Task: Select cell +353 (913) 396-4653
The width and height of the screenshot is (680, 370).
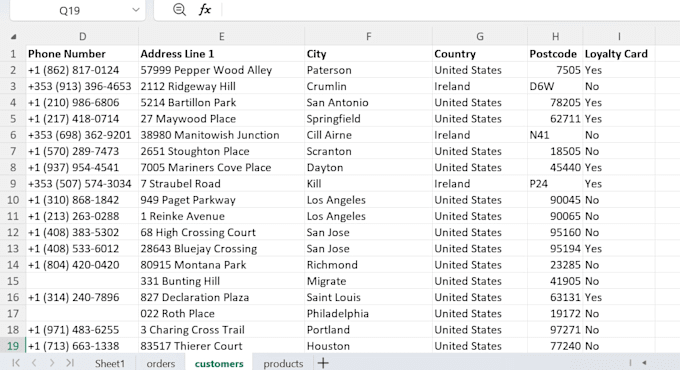Action: [x=82, y=86]
